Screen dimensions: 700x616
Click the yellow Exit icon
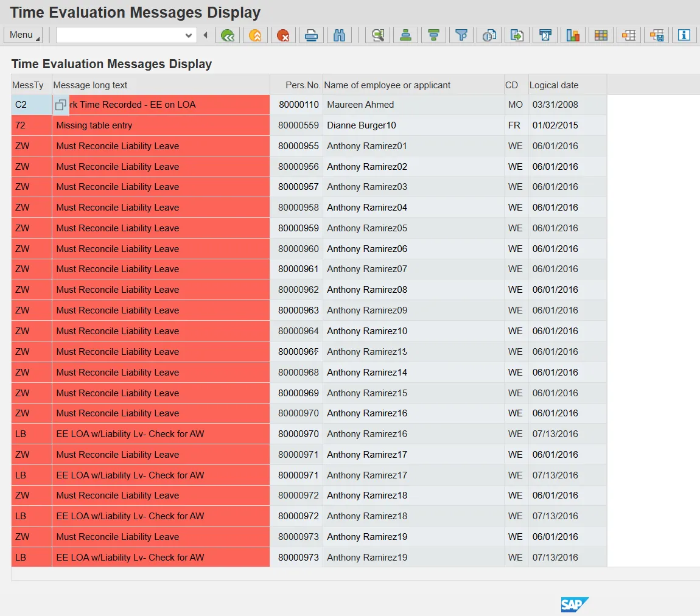click(x=255, y=35)
